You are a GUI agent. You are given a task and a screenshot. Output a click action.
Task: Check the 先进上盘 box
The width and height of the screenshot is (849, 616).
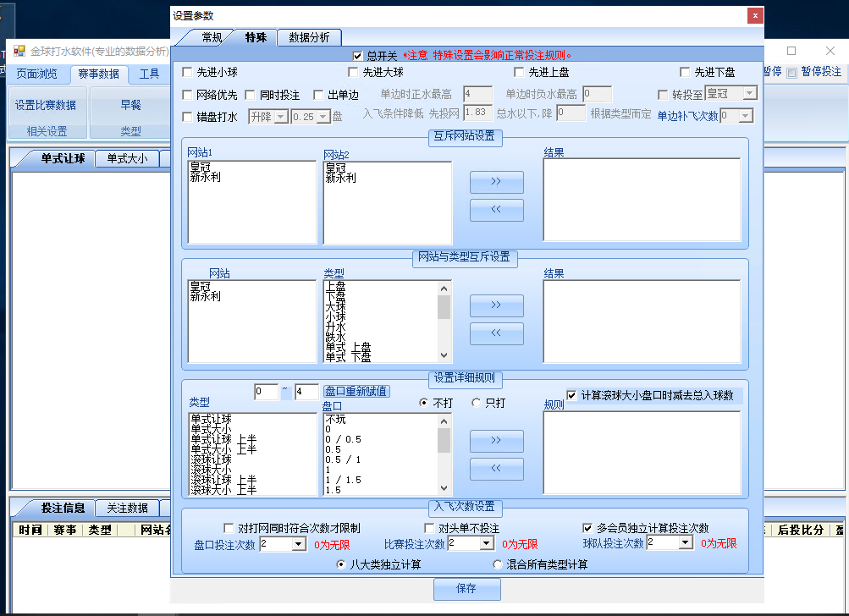coord(519,72)
